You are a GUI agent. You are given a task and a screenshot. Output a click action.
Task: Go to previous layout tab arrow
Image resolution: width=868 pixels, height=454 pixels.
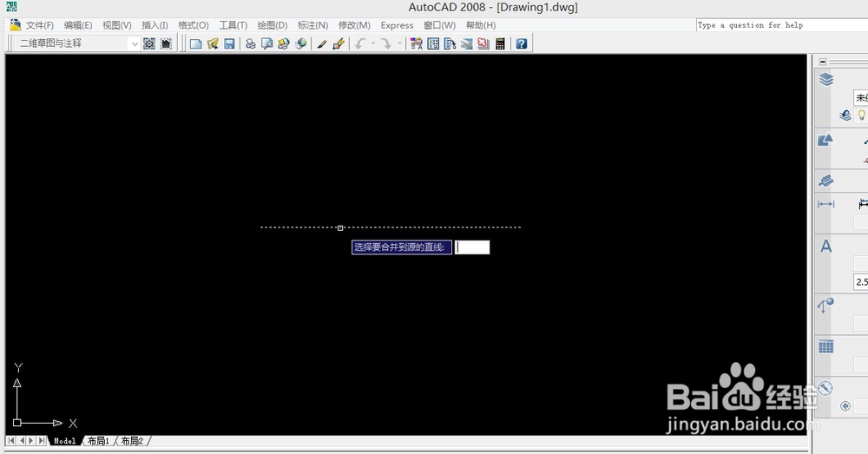(x=22, y=441)
